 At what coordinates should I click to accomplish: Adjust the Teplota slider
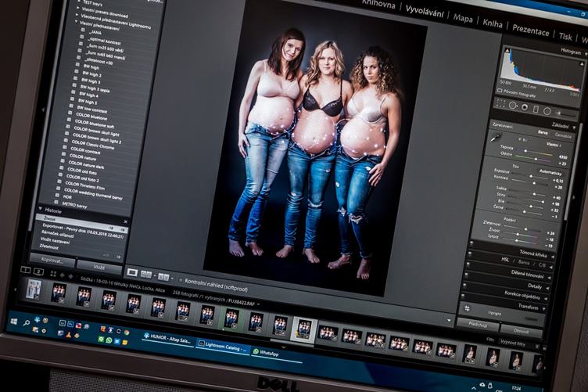526,151
